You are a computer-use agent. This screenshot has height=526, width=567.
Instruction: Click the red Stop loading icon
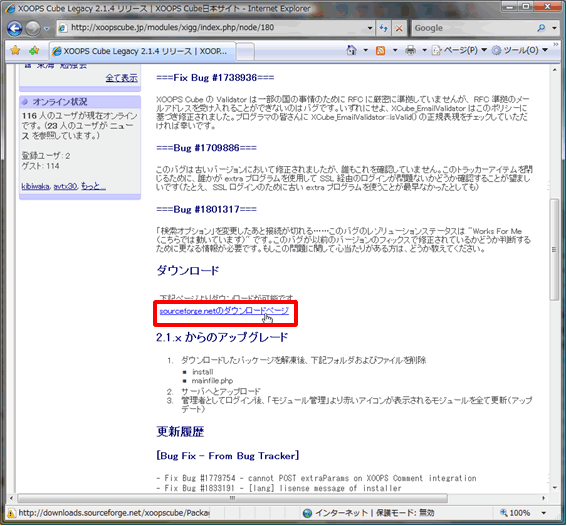point(399,28)
